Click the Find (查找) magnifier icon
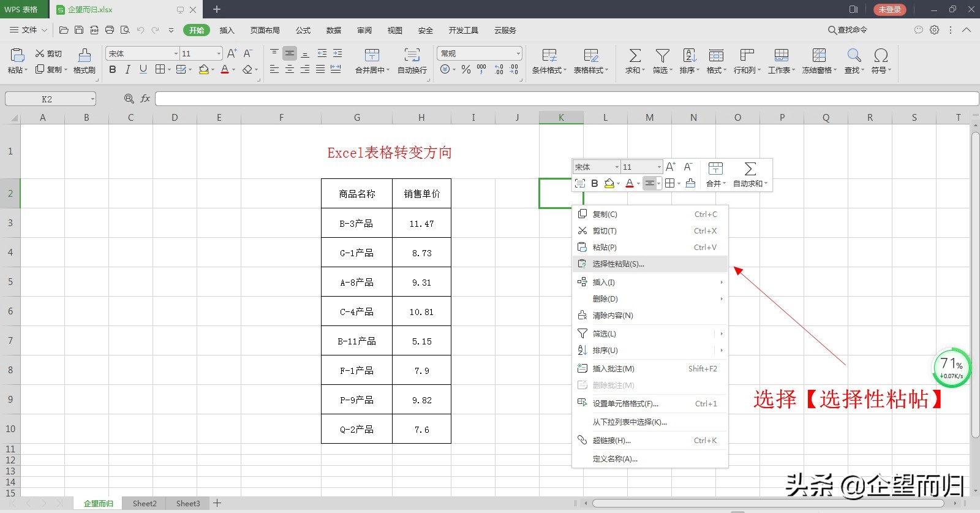This screenshot has width=980, height=513. point(854,56)
